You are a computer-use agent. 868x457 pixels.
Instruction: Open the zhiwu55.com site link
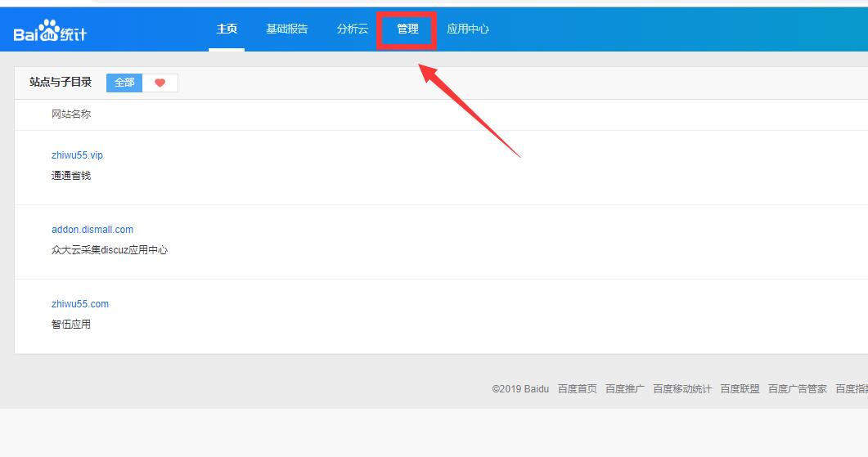click(80, 304)
